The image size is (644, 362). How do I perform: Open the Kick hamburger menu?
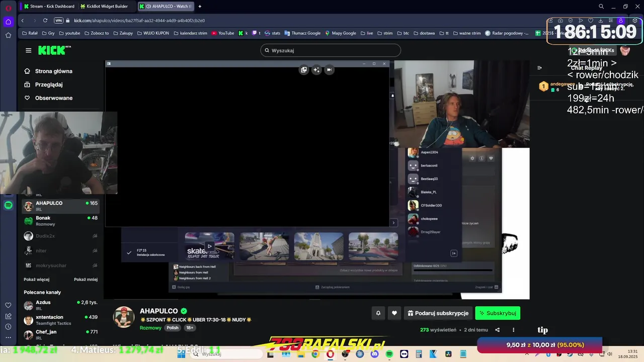(x=28, y=50)
